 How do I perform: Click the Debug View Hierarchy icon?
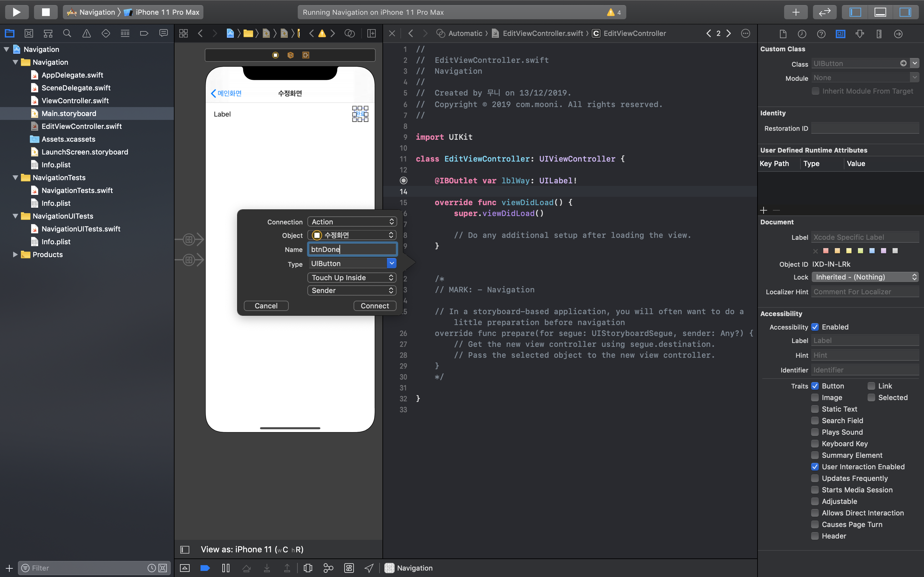pyautogui.click(x=308, y=568)
